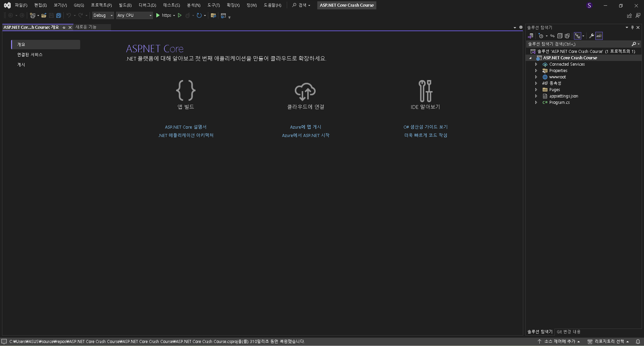Open .NET 애플리케이션 아키텍처 link
The height and width of the screenshot is (346, 644).
tap(186, 135)
